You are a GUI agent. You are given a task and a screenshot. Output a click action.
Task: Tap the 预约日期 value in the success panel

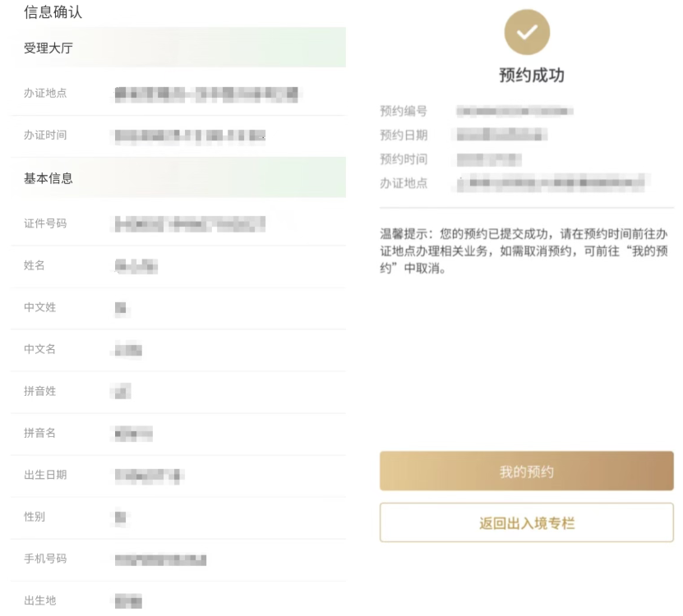click(501, 135)
